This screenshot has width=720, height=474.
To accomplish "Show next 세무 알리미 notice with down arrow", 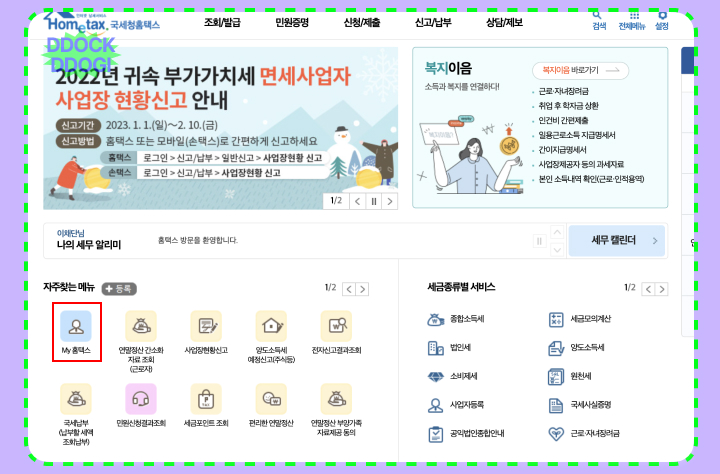I will click(x=557, y=250).
